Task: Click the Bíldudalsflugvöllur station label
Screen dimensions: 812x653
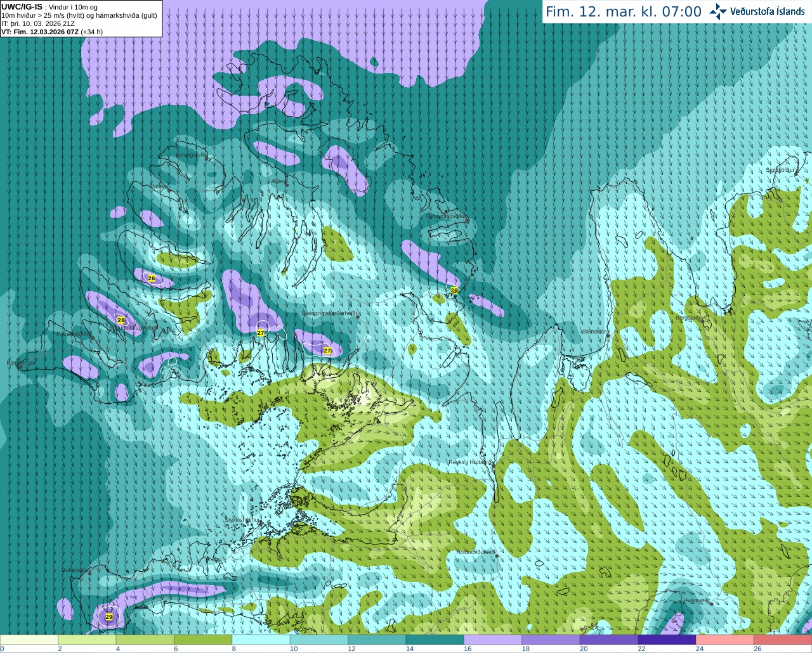Action: point(133,328)
